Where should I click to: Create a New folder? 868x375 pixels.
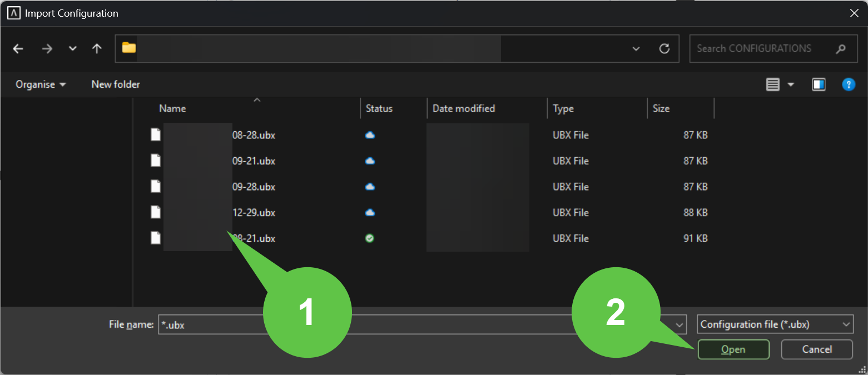116,84
